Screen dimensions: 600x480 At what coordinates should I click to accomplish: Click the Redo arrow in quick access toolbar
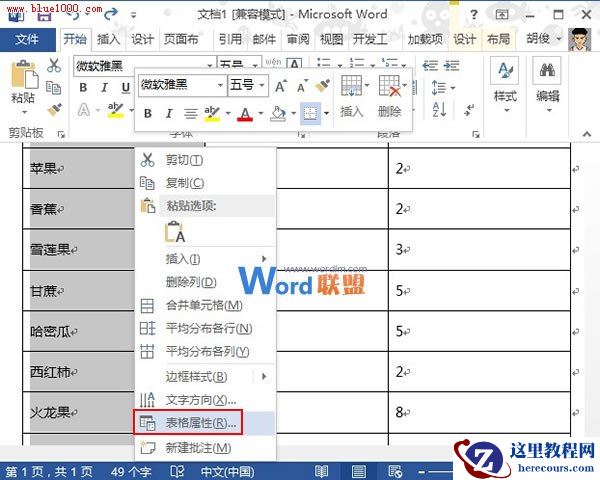[x=111, y=14]
